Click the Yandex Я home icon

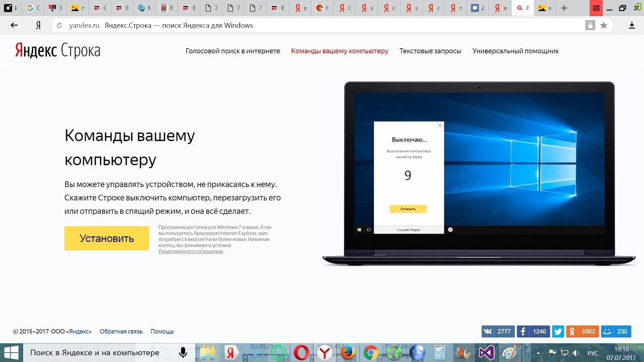(38, 25)
